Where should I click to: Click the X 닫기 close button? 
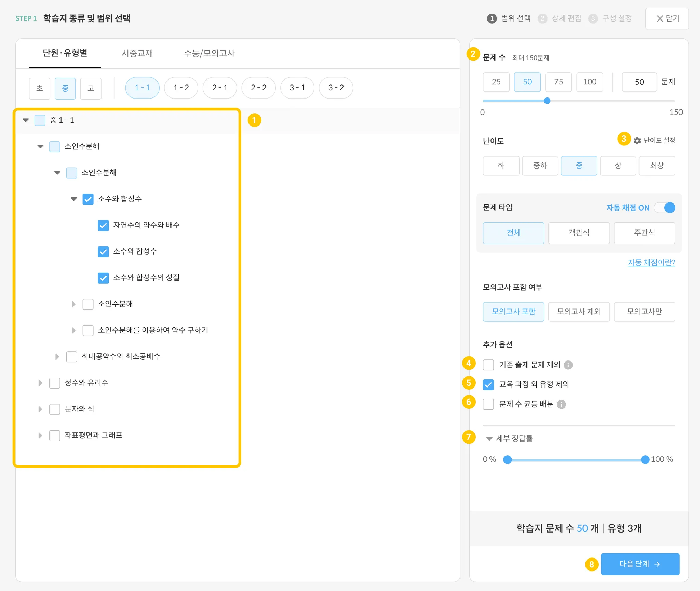point(667,18)
